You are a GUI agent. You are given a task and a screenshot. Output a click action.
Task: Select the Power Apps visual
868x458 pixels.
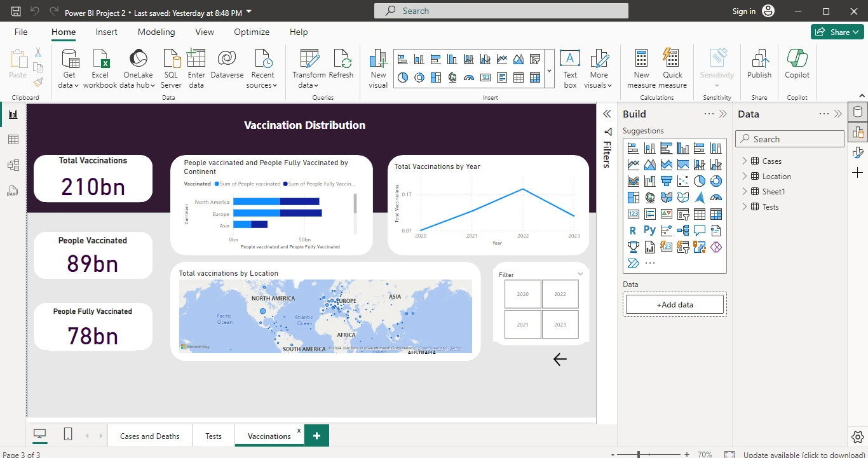click(x=716, y=247)
